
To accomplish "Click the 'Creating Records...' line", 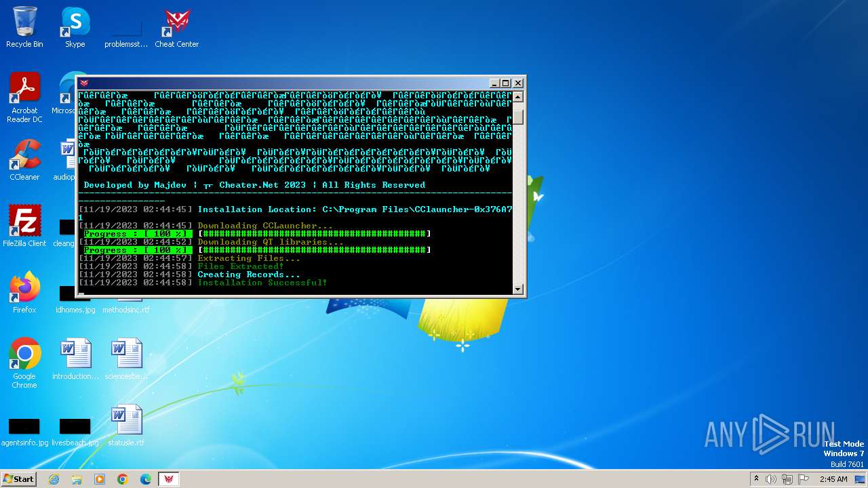I will (249, 274).
